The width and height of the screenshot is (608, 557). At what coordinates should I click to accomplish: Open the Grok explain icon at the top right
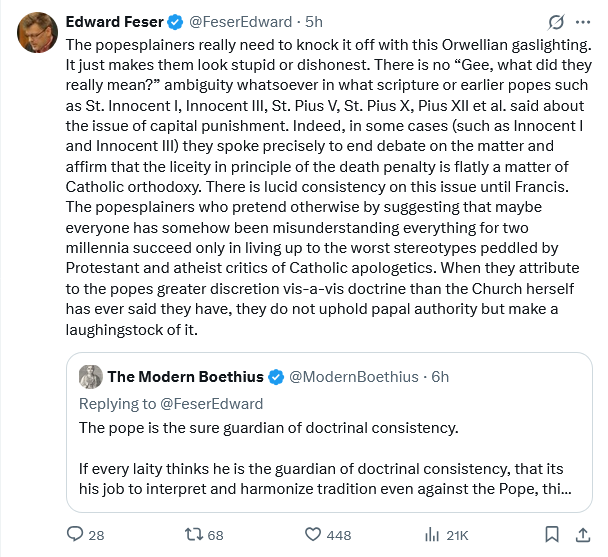pos(555,21)
